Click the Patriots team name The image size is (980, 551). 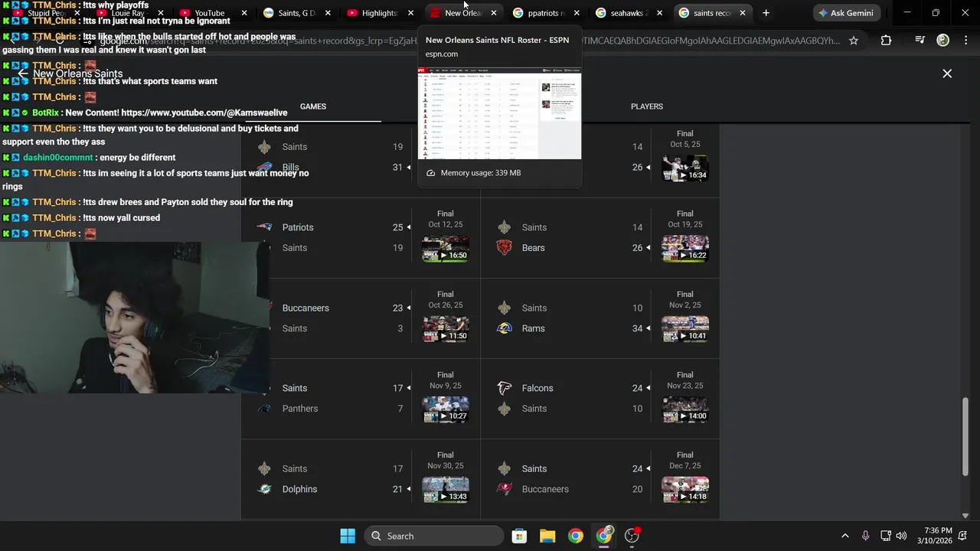(298, 227)
